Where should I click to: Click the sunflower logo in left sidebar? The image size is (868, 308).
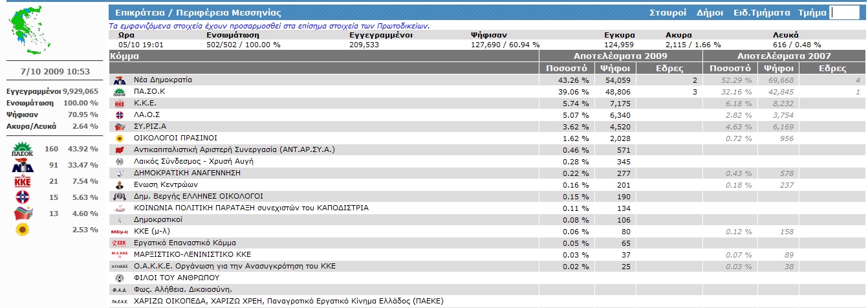pos(23,229)
